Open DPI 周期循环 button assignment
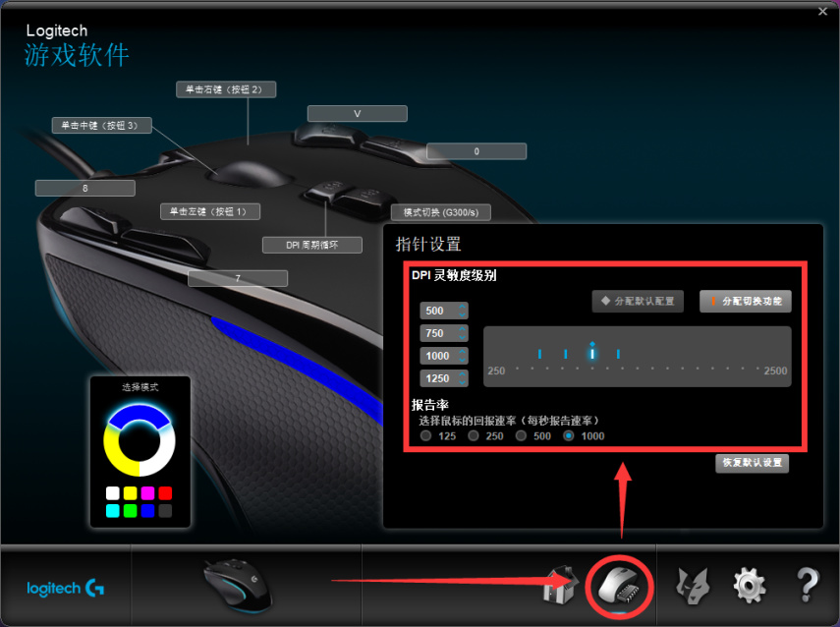Screen dimensions: 840x627 312,245
